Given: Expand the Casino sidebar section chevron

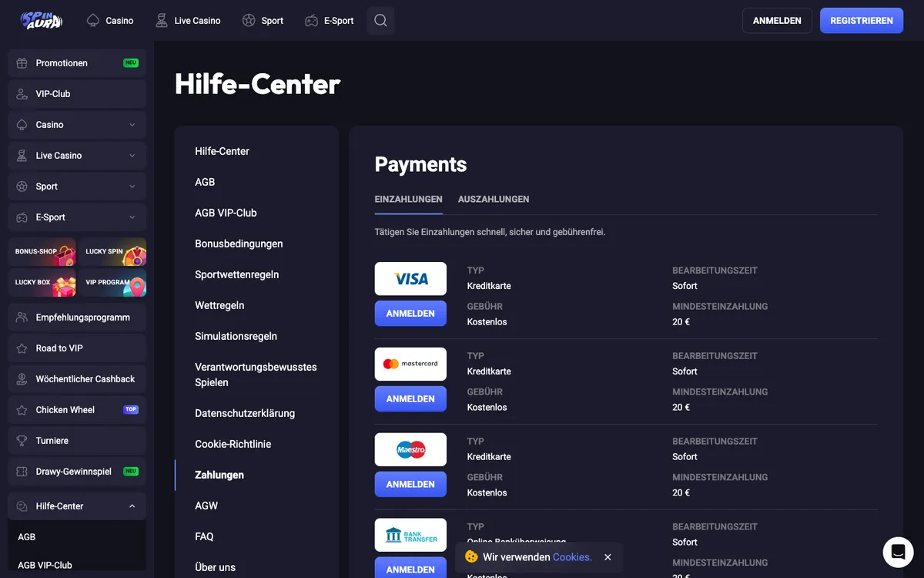Looking at the screenshot, I should (x=132, y=125).
